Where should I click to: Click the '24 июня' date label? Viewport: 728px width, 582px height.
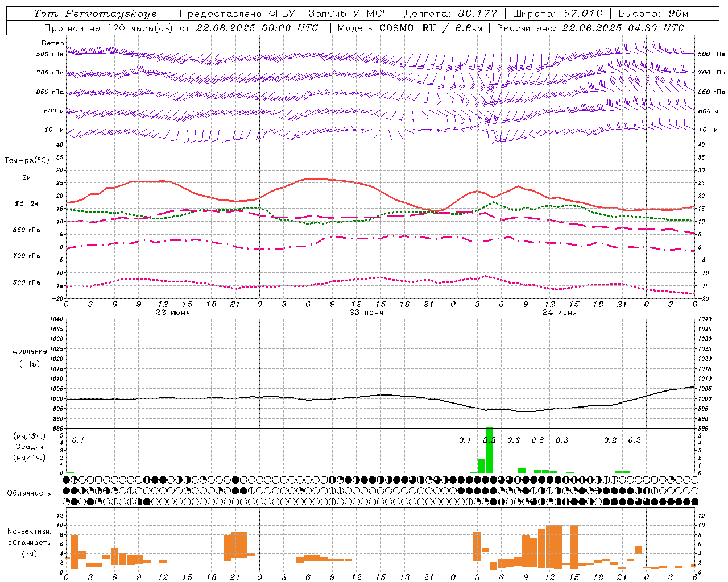pos(560,313)
